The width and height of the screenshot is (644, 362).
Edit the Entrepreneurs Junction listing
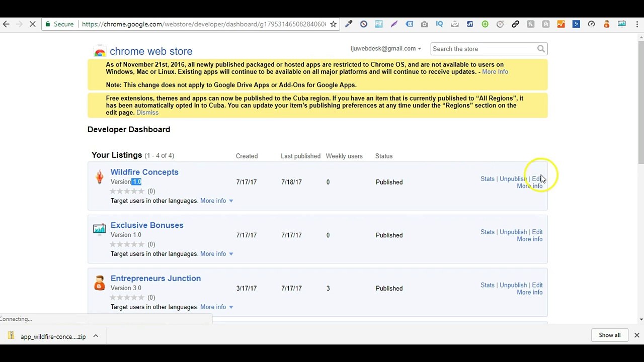(x=537, y=286)
